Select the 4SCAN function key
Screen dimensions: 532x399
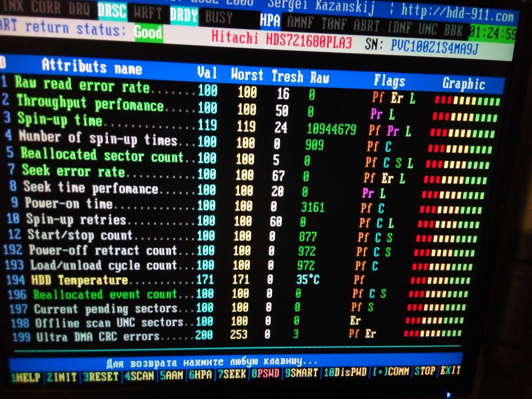tap(139, 376)
